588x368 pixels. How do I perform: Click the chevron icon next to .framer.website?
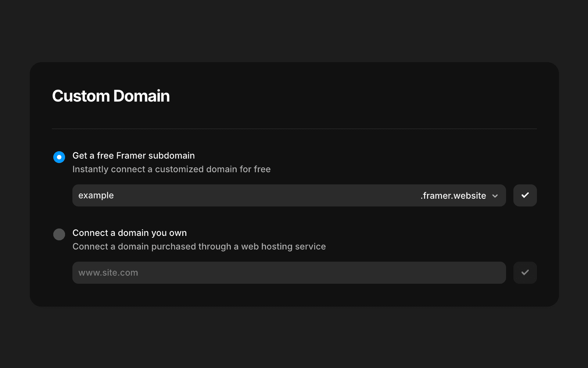[495, 196]
